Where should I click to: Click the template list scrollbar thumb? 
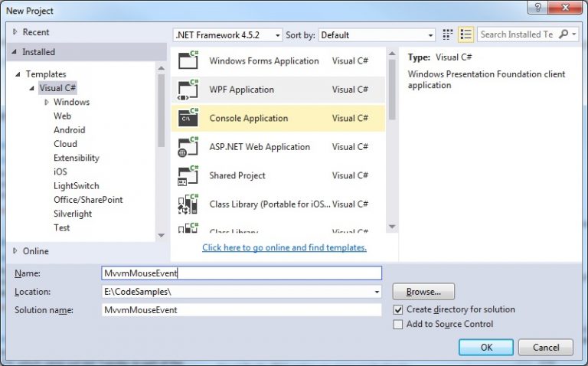pyautogui.click(x=392, y=90)
